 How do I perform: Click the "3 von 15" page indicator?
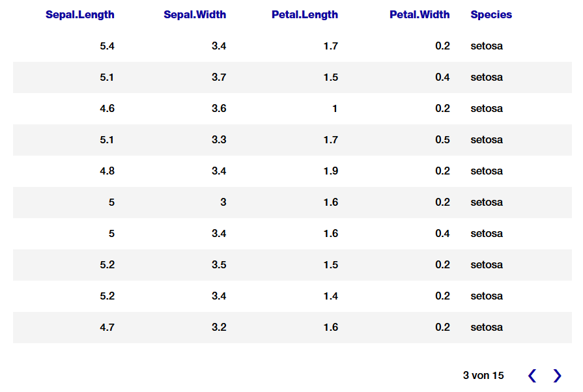click(x=483, y=376)
